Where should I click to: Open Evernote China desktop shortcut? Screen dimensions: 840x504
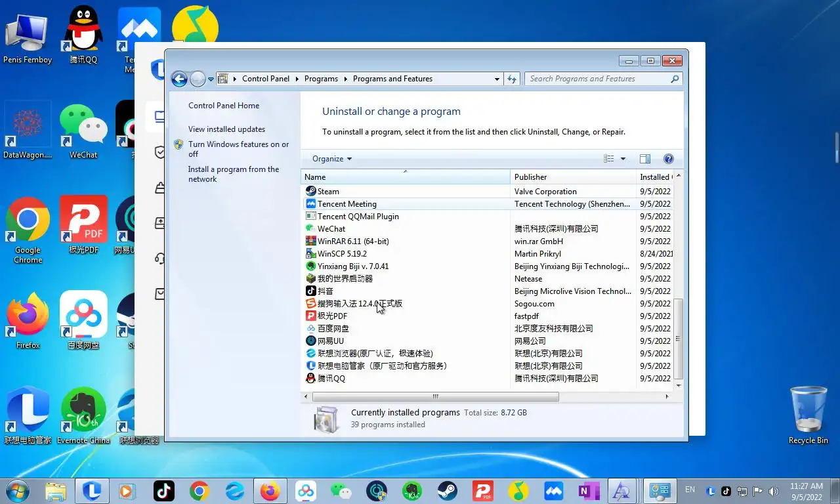coord(83,417)
